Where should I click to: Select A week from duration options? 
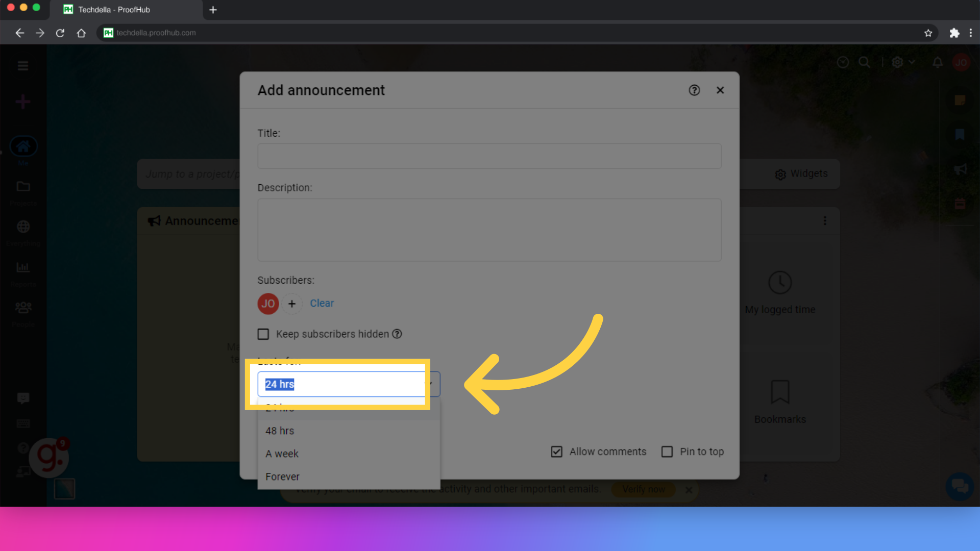coord(282,454)
